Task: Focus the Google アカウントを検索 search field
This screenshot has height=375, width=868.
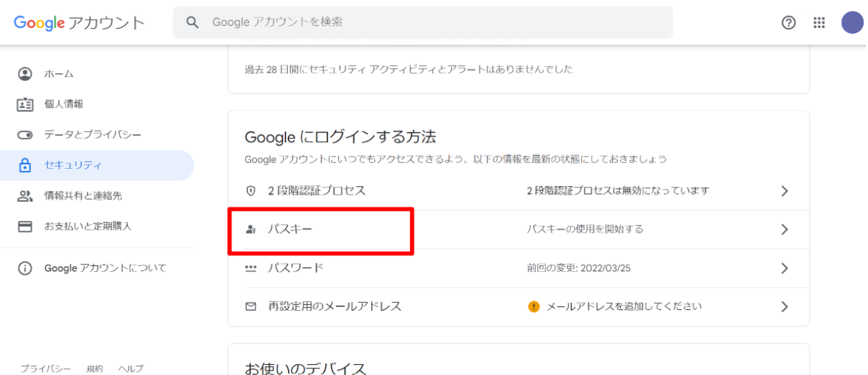Action: [x=422, y=22]
